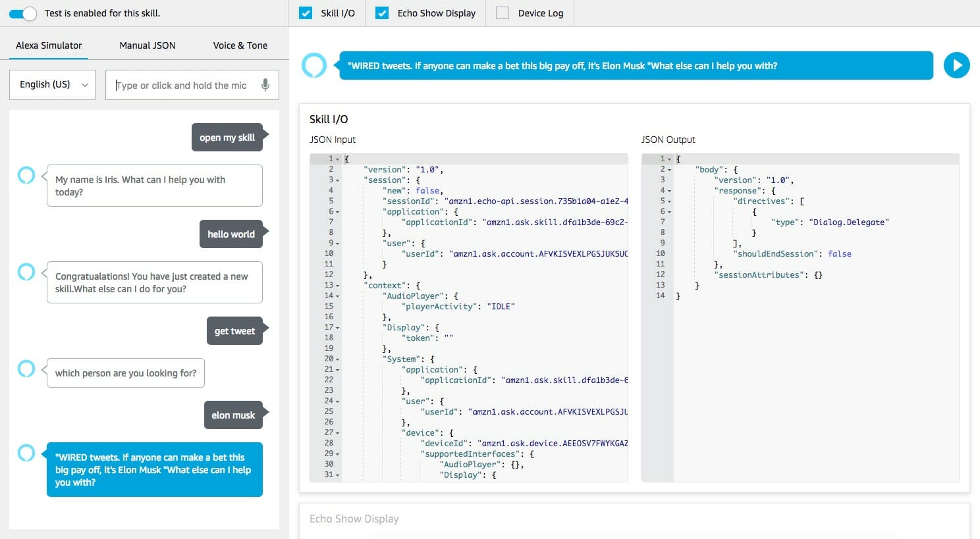
Task: Open the Voice & Tone tab
Action: [x=240, y=45]
